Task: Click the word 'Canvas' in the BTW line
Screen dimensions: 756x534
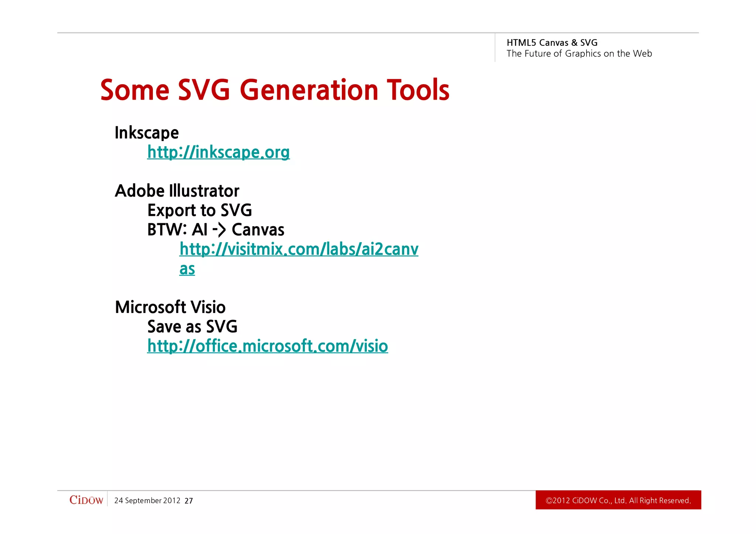Action: [258, 230]
